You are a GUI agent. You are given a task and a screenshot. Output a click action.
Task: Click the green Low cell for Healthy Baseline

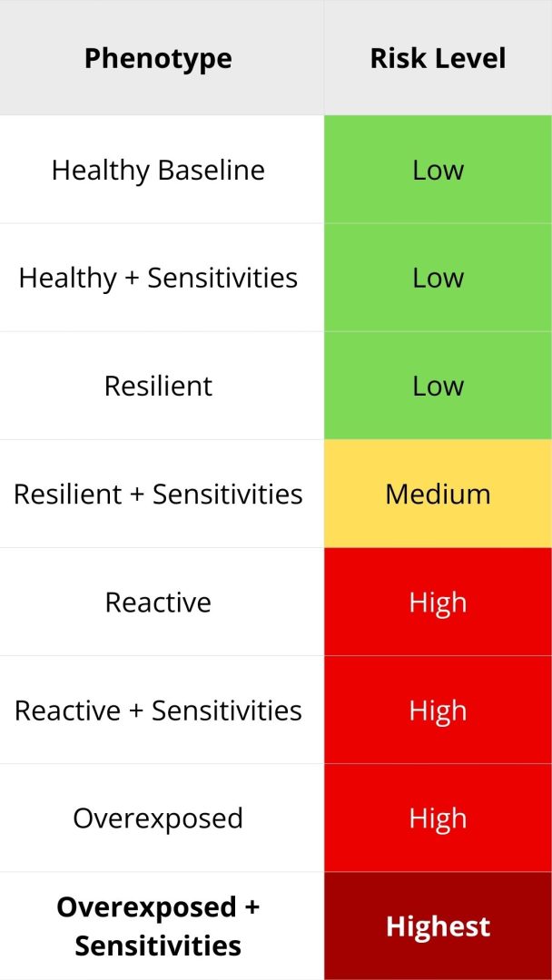(438, 170)
